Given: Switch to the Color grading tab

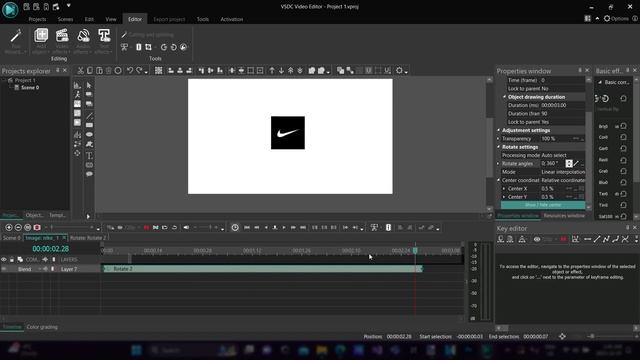Looking at the screenshot, I should (42, 327).
